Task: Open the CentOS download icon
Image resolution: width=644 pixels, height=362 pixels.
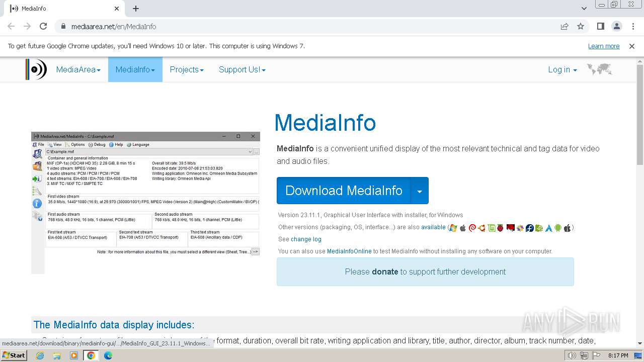Action: point(520,228)
